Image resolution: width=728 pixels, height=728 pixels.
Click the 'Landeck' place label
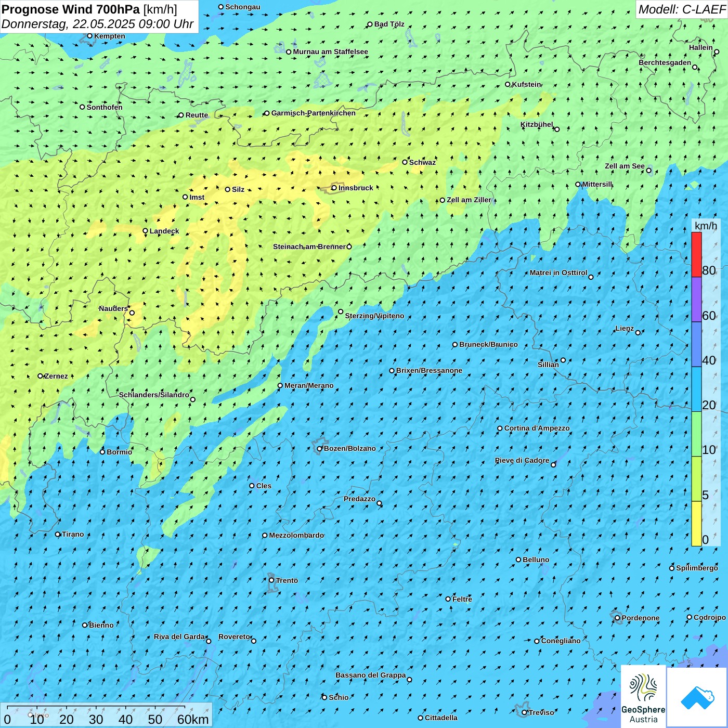[x=164, y=231]
